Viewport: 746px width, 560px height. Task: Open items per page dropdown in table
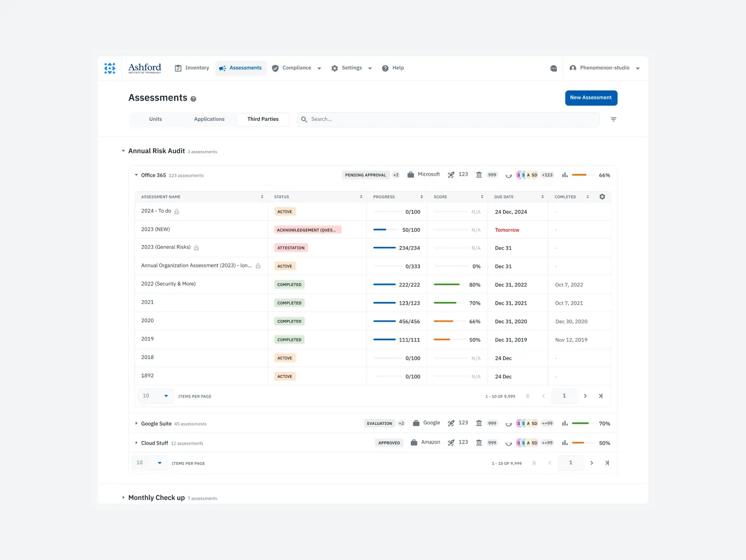(x=156, y=396)
